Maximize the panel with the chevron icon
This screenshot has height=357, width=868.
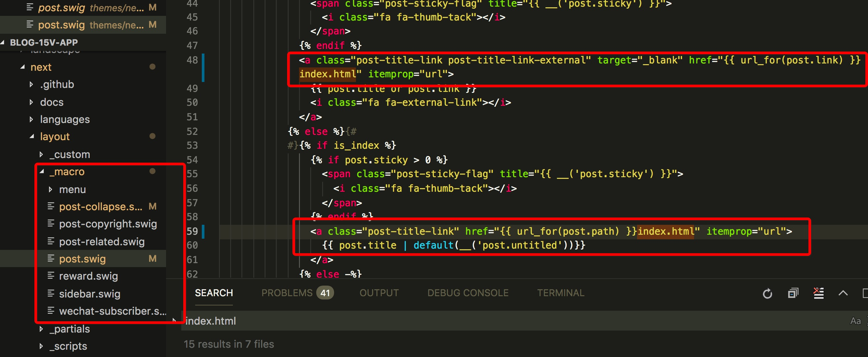[x=843, y=293]
